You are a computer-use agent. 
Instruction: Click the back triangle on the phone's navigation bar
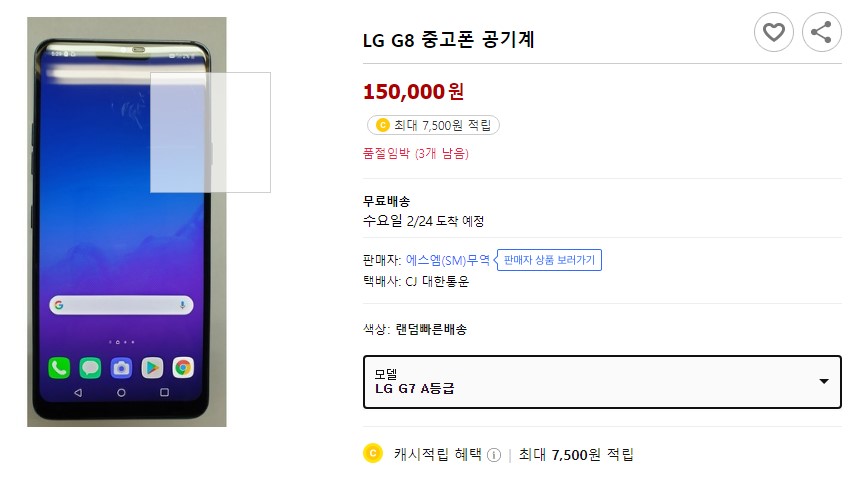[x=78, y=393]
